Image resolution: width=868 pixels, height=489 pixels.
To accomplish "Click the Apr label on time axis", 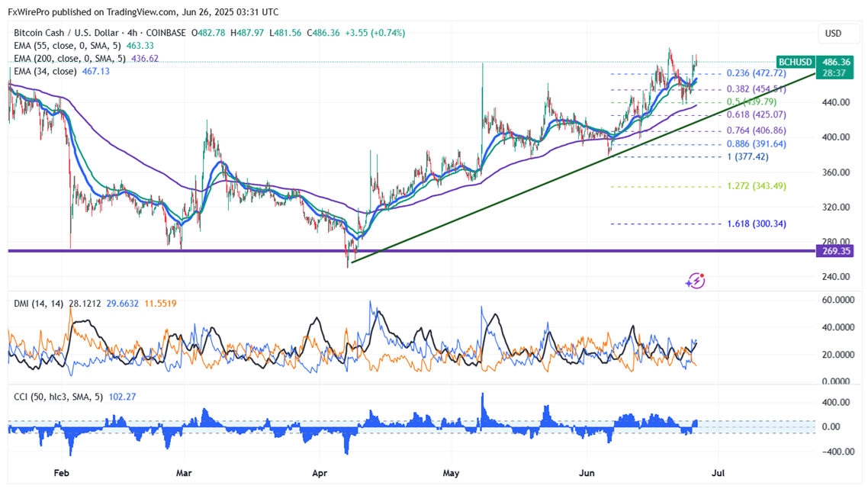I will [320, 473].
